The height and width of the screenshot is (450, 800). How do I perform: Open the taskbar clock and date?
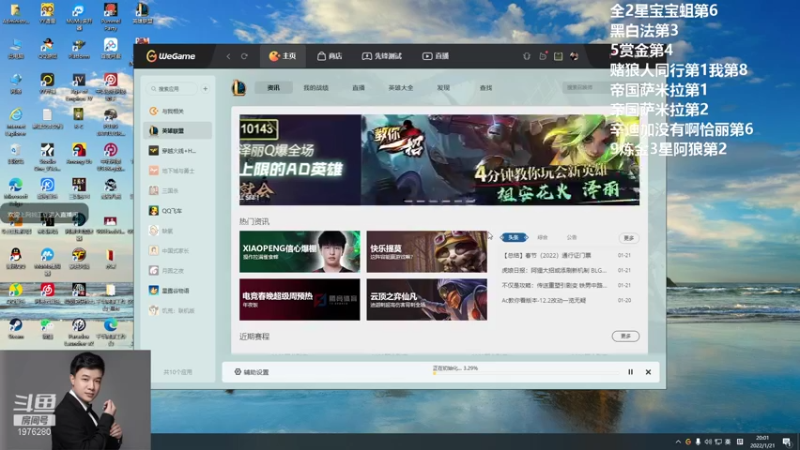click(762, 441)
